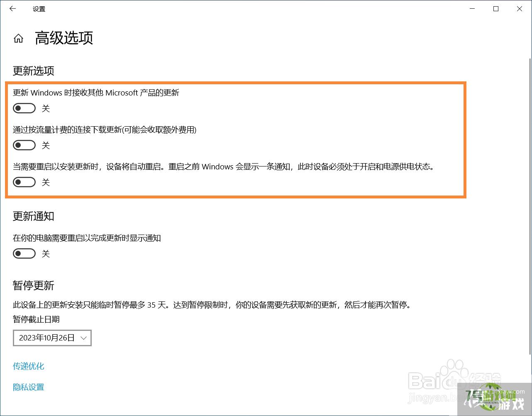This screenshot has height=416, width=532.
Task: Click the 更新选项 section heading
Action: [34, 71]
